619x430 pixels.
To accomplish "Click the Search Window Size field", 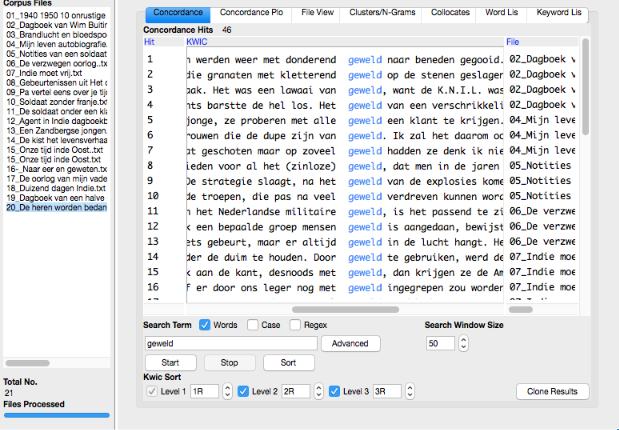I will coord(440,344).
